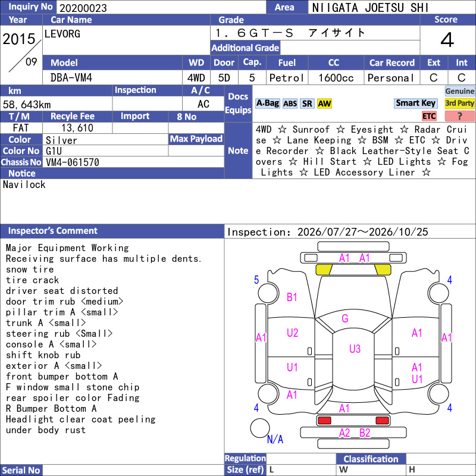
Task: Click the fuel value Petrol
Action: tap(287, 78)
